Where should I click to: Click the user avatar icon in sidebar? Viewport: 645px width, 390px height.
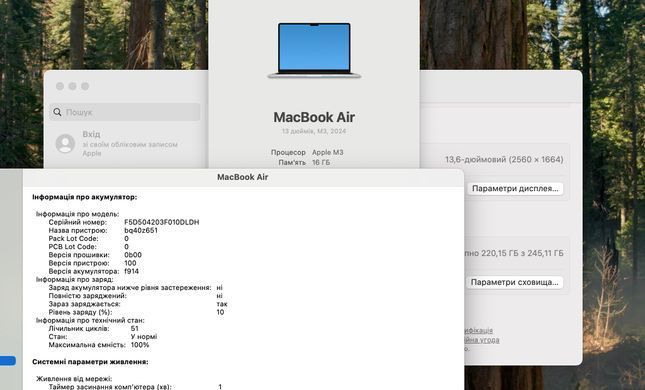pyautogui.click(x=65, y=143)
